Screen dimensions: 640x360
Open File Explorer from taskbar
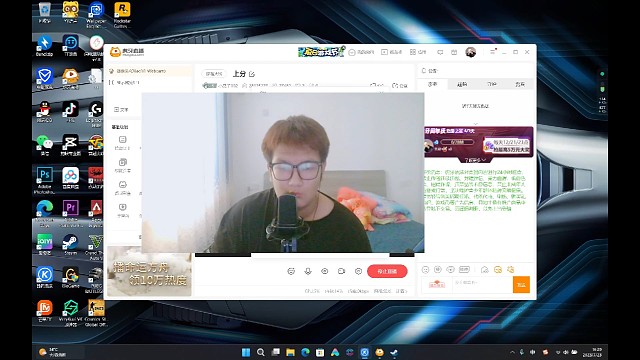(290, 352)
